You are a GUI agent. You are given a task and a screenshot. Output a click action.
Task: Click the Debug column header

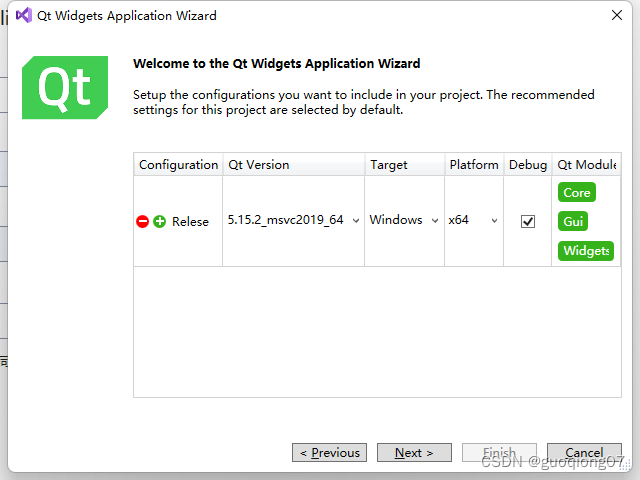pyautogui.click(x=528, y=164)
